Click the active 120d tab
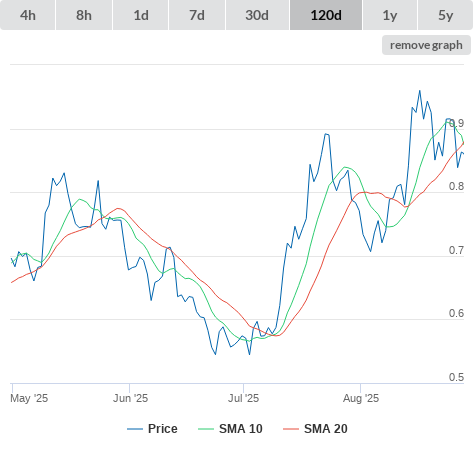The image size is (474, 455). coord(326,15)
